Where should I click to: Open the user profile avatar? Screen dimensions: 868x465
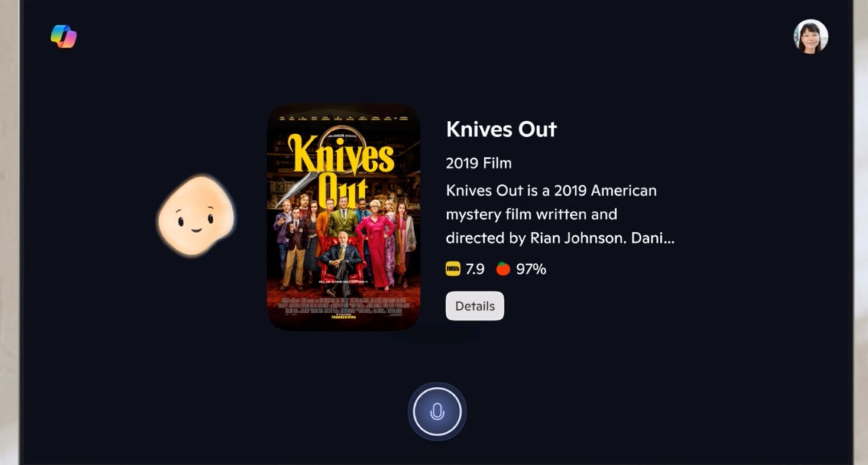coord(811,37)
